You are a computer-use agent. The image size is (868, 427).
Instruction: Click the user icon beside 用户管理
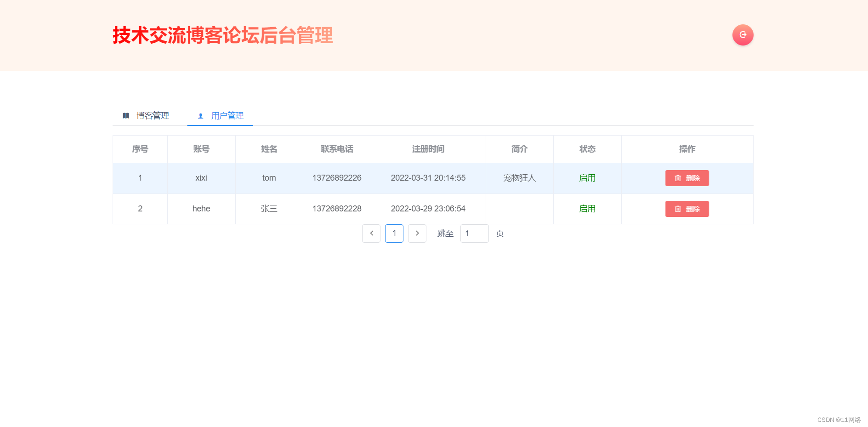point(200,116)
